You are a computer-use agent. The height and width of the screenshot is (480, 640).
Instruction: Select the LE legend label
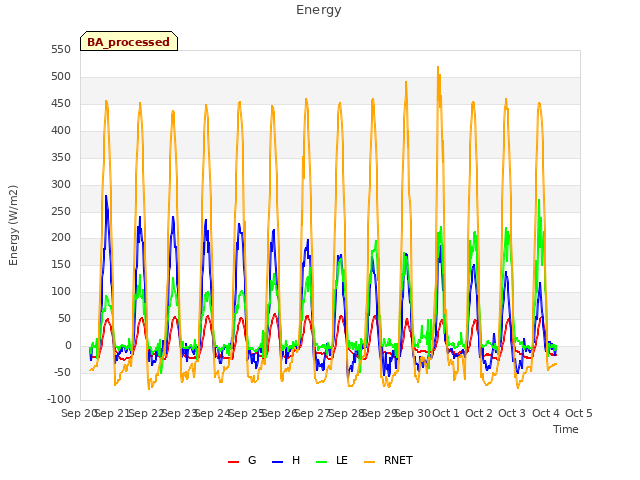(x=342, y=460)
